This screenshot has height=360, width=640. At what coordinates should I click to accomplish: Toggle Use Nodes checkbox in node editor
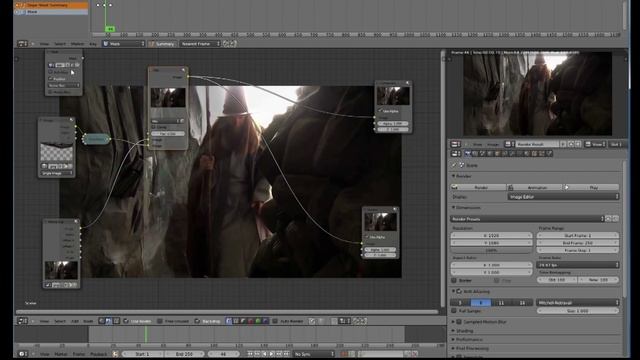pos(126,321)
